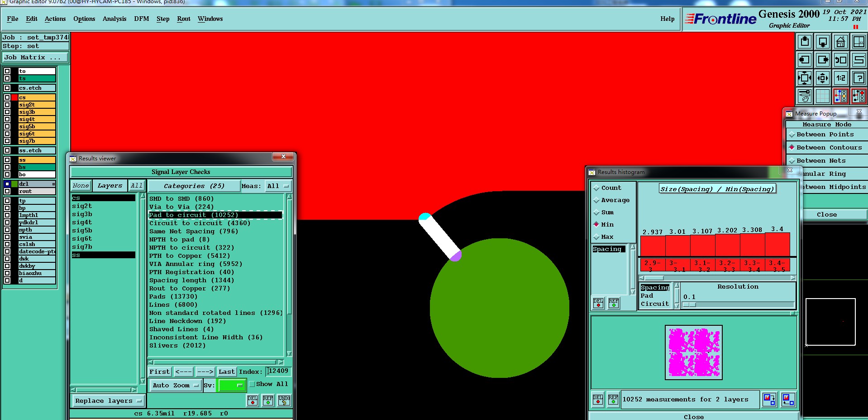Image resolution: width=868 pixels, height=420 pixels.
Task: Click the First button in Results viewer
Action: [x=160, y=372]
